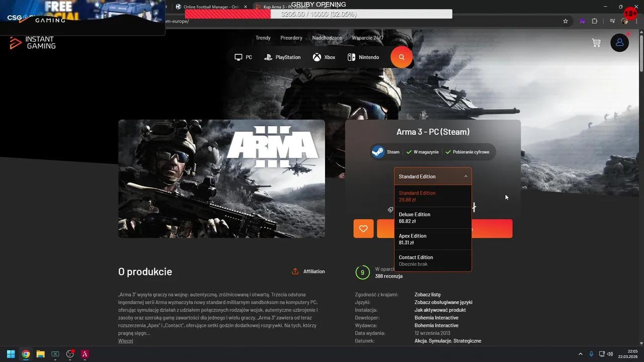The height and width of the screenshot is (362, 644).
Task: Open the 388 recenzja reviews link
Action: pos(388,276)
